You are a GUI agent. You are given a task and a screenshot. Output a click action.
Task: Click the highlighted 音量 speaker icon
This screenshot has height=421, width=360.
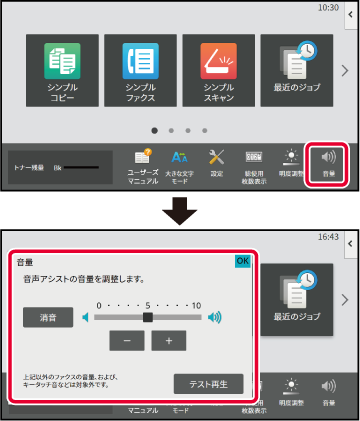click(x=328, y=164)
